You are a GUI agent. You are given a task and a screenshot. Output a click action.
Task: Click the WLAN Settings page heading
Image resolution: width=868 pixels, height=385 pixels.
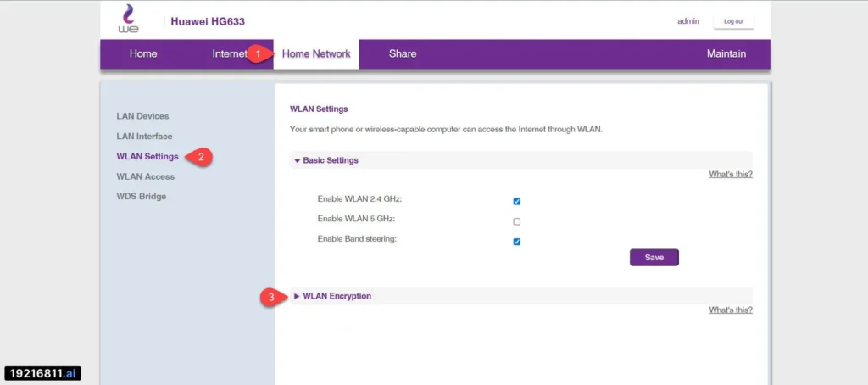319,109
